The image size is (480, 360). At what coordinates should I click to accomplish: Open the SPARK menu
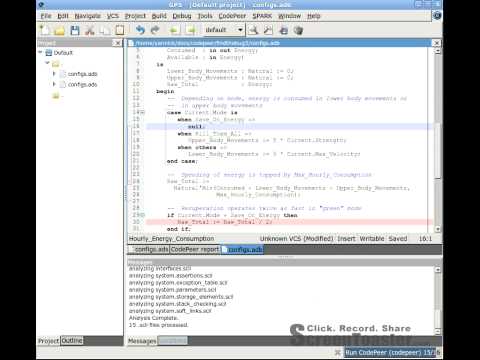[x=262, y=16]
